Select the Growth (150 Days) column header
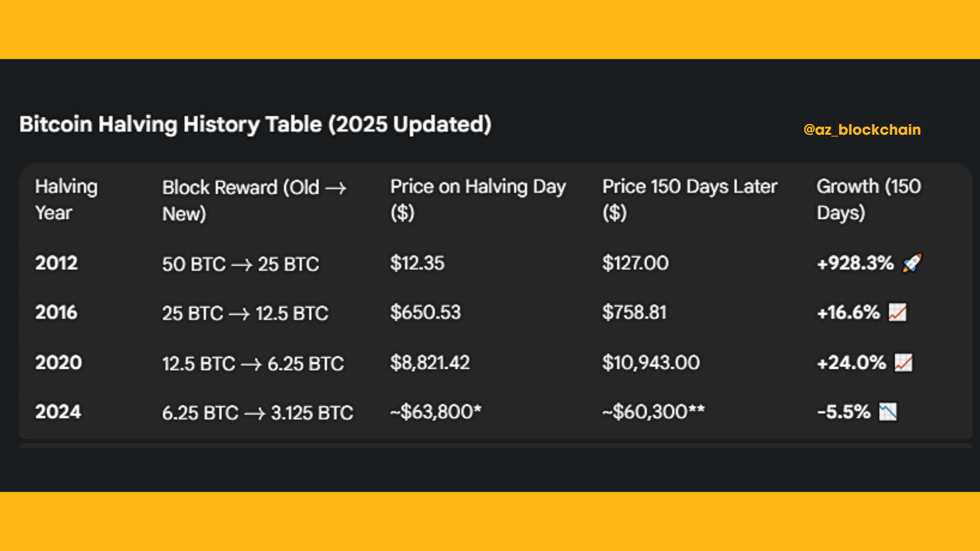980x551 pixels. tap(868, 199)
